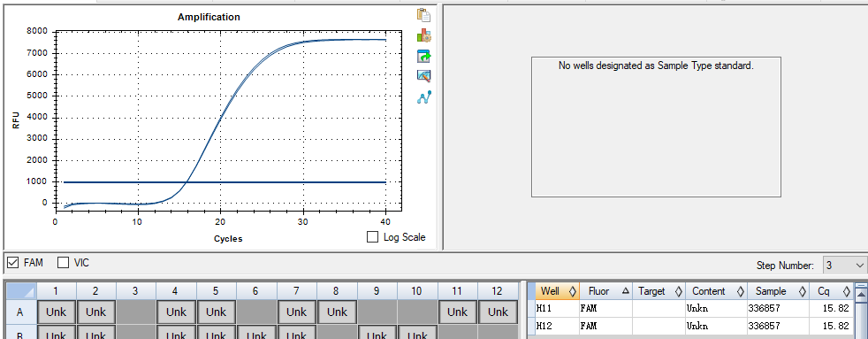Screen dimensions: 868x339
Task: Select plate column 1 header
Action: (56, 291)
